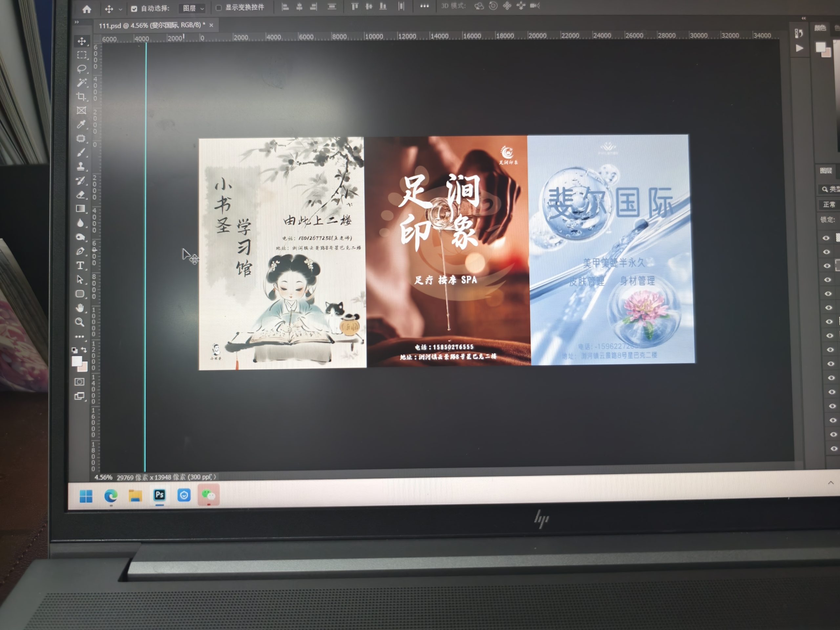This screenshot has height=630, width=840.
Task: Select the Crop tool
Action: 81,96
